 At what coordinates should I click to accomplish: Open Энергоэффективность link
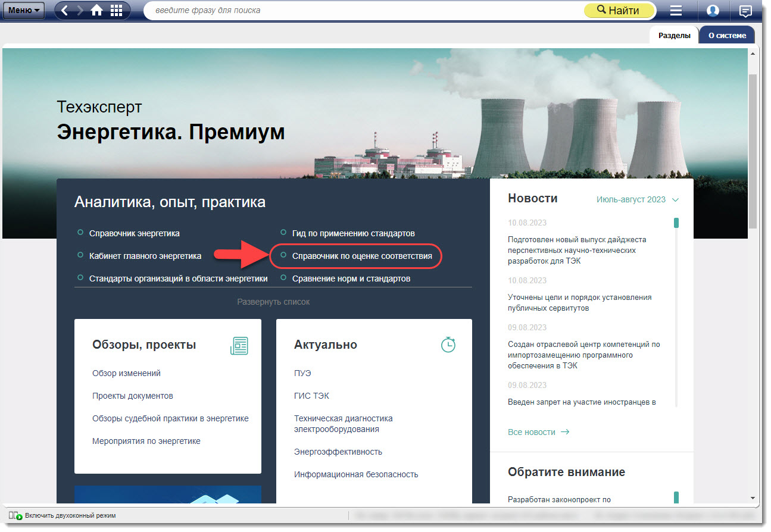(x=338, y=452)
